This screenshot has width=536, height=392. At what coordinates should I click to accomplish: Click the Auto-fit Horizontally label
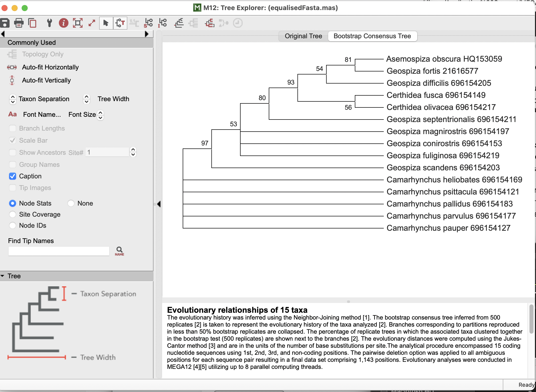50,67
